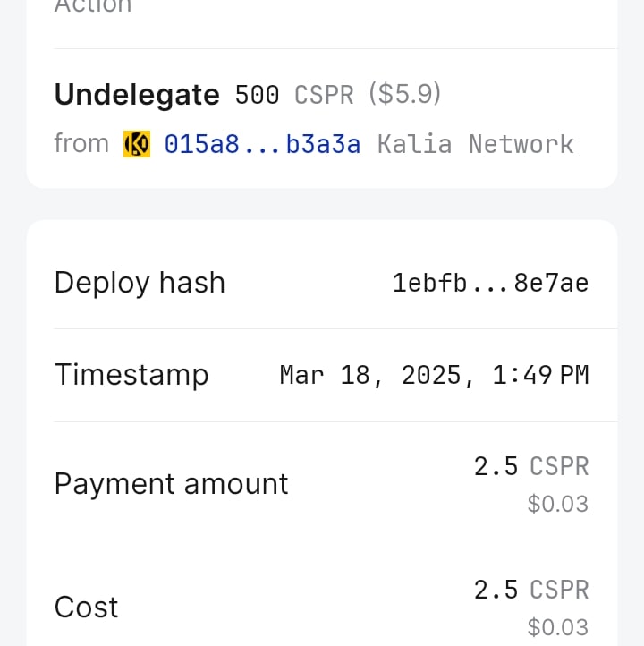Click the $0.03 value under Payment amount
Screen dimensions: 644x646
click(x=558, y=504)
